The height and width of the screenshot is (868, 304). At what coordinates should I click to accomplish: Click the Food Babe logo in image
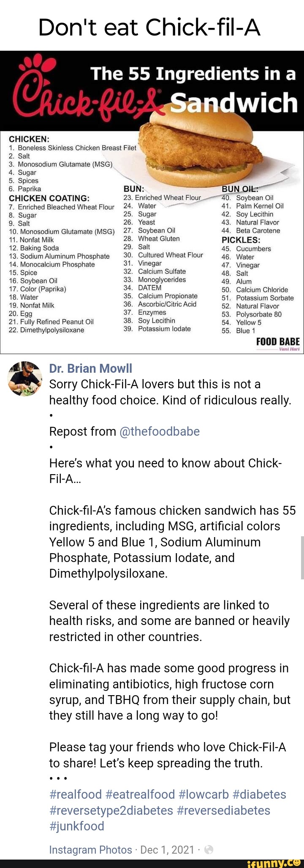277,344
